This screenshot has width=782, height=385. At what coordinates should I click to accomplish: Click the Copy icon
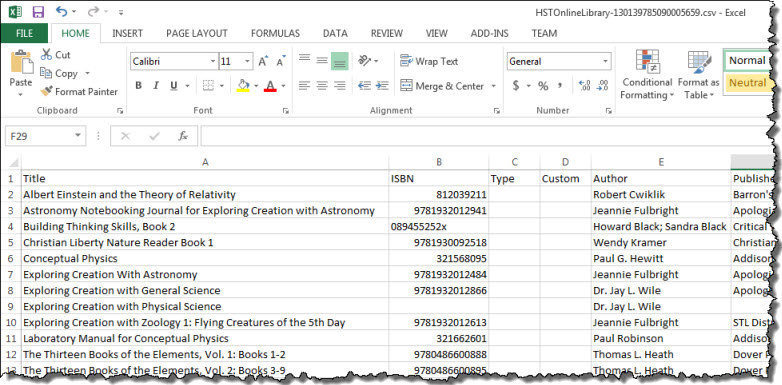click(46, 73)
